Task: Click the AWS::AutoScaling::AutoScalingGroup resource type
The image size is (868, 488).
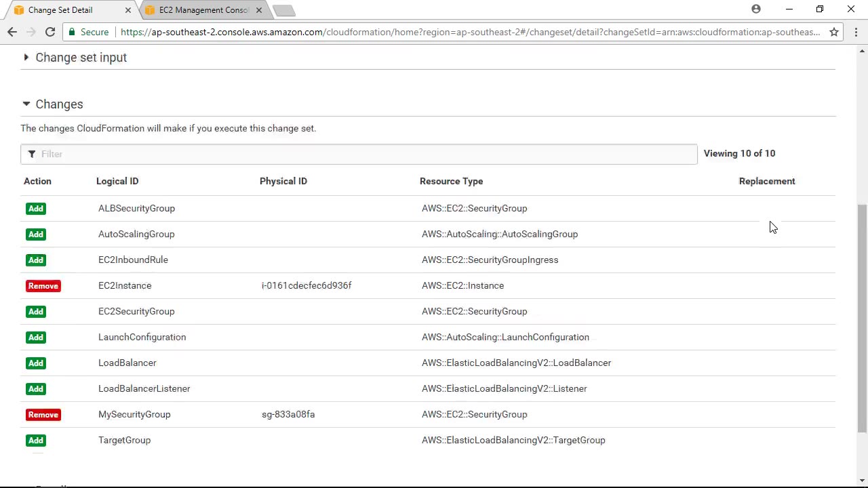Action: coord(500,234)
